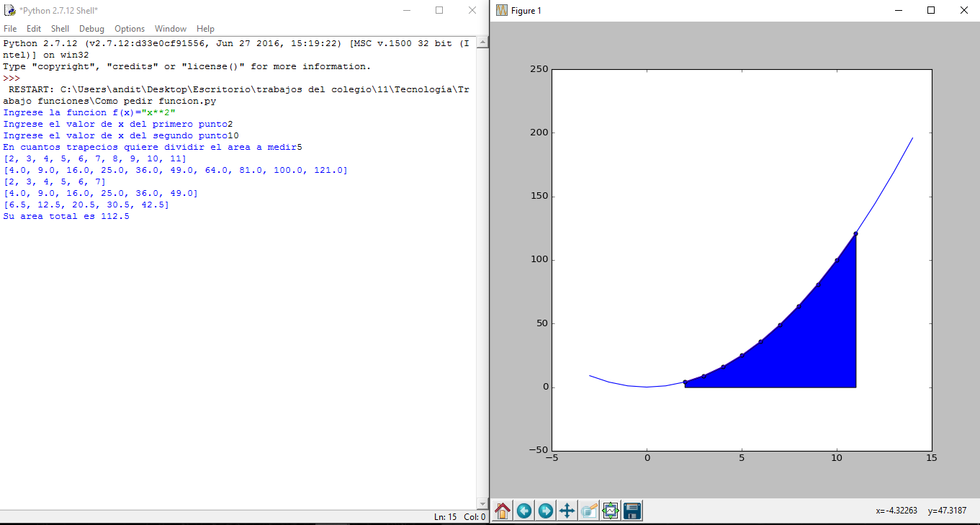Click the y-axis label 250 in the figure
The height and width of the screenshot is (525, 980).
click(540, 69)
